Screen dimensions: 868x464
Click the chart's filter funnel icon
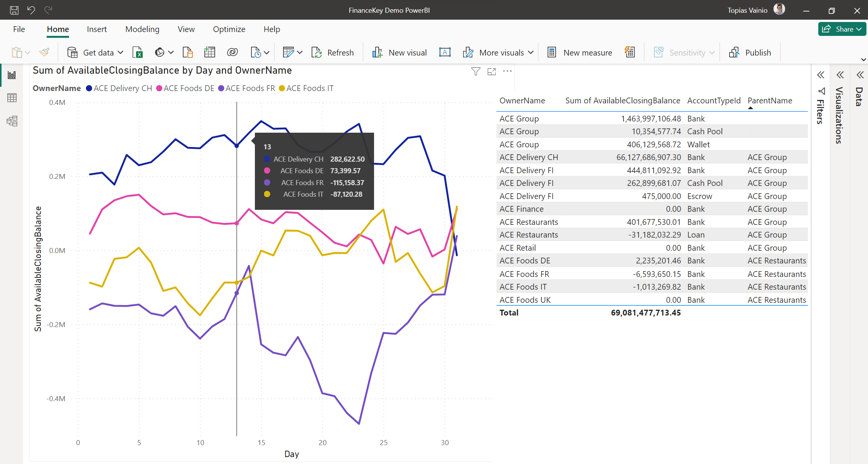click(476, 71)
